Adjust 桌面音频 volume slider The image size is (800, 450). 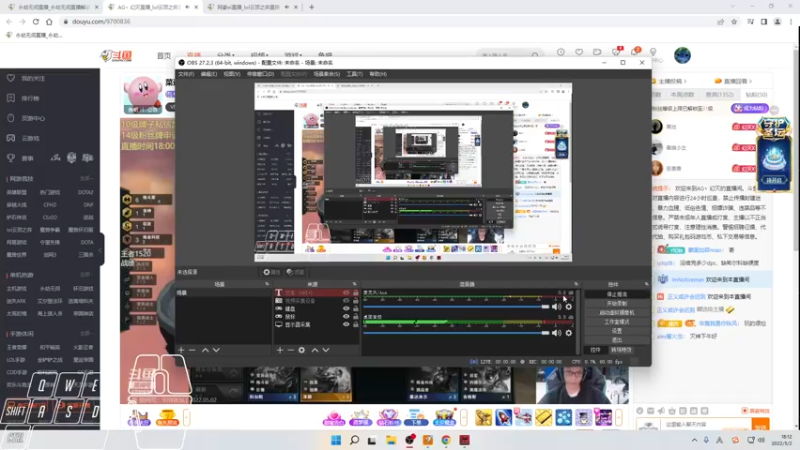456,333
